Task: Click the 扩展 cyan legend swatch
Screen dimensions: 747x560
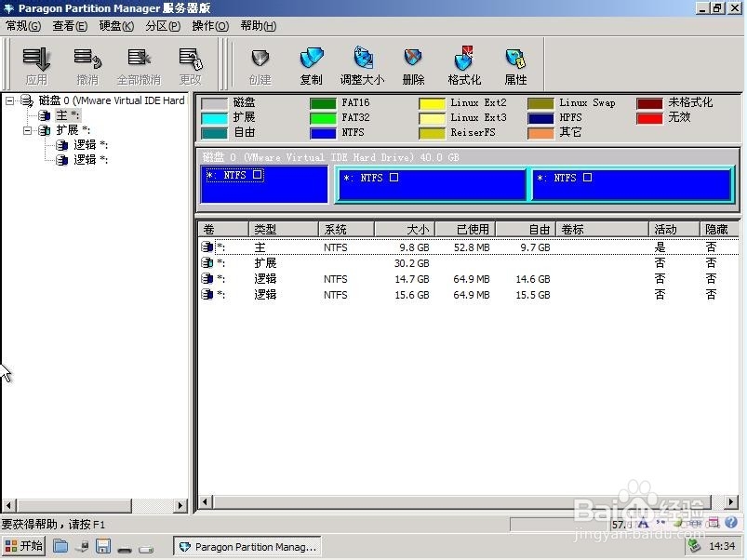Action: 214,118
